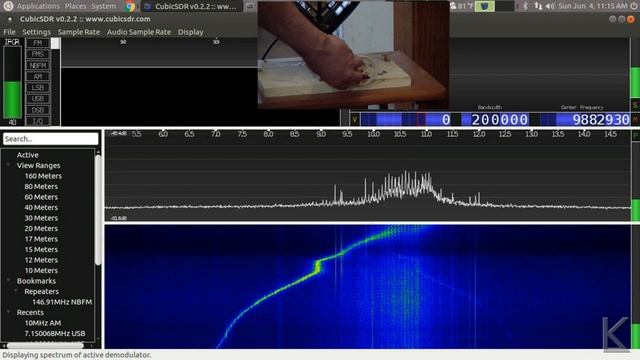Toggle the S solo button

pyautogui.click(x=636, y=105)
